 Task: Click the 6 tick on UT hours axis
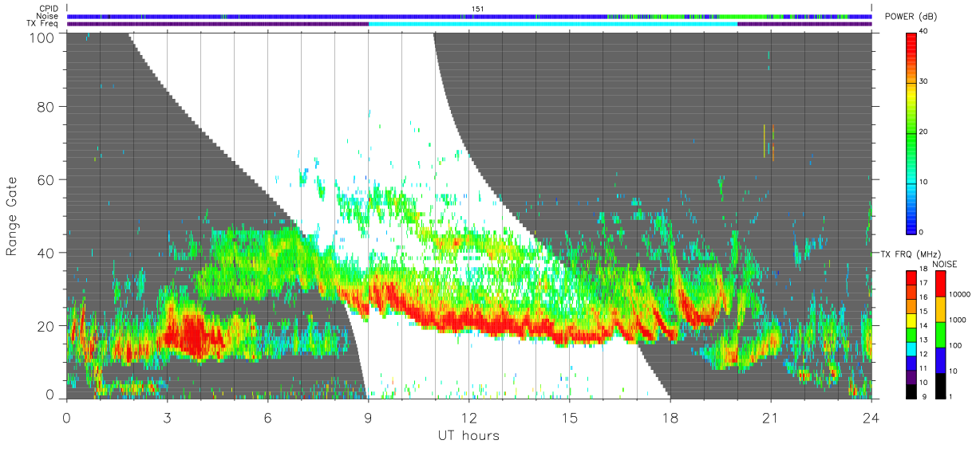(x=267, y=417)
